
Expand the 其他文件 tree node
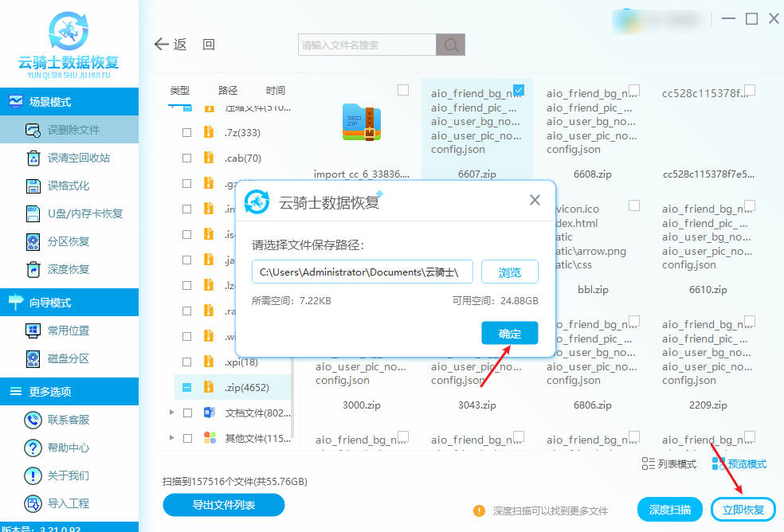pos(171,438)
